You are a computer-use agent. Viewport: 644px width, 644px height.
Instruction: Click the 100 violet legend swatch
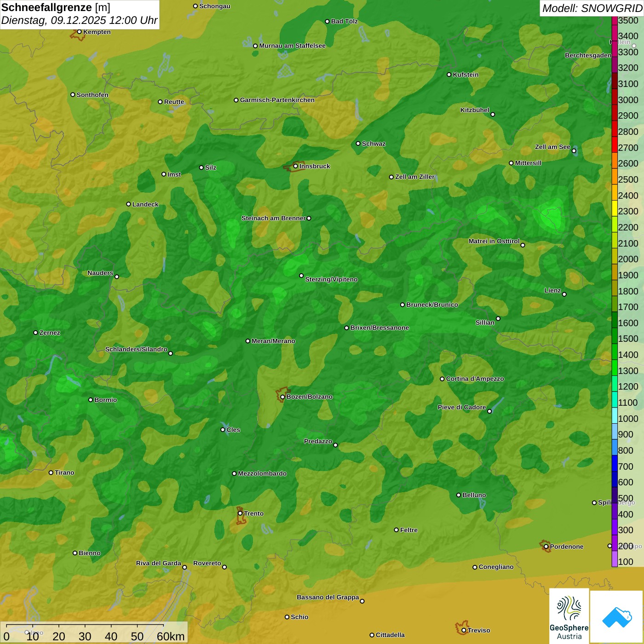[615, 559]
